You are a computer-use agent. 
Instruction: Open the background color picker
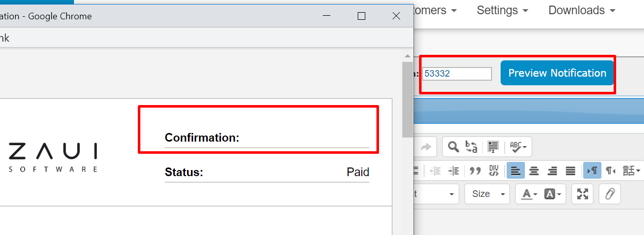tap(552, 194)
